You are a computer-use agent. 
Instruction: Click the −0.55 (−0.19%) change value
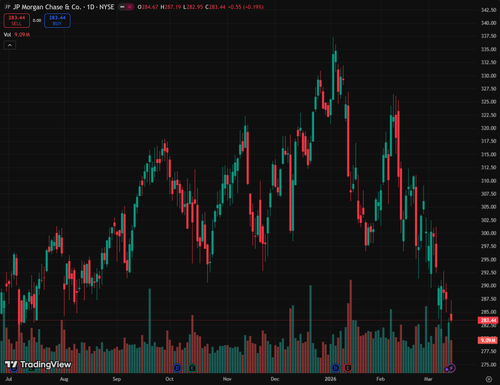tap(246, 7)
